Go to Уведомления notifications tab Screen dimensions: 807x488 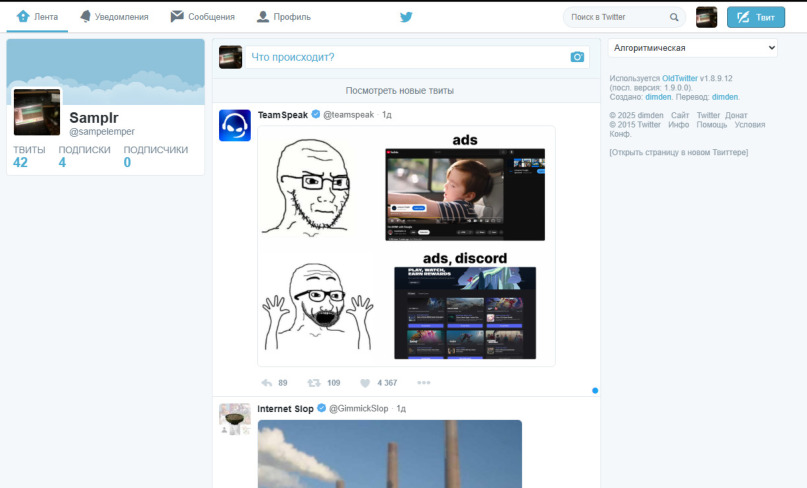coord(114,17)
